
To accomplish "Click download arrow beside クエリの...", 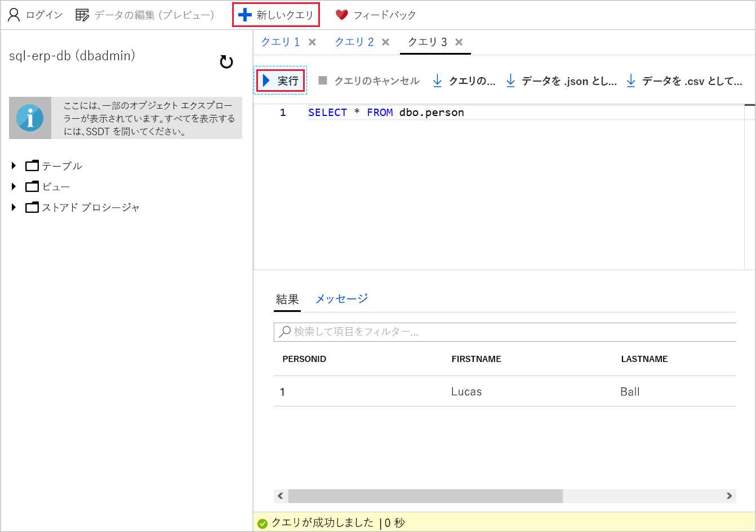I will coord(437,81).
